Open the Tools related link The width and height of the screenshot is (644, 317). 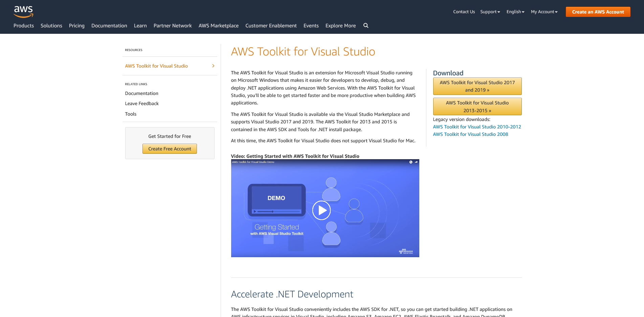click(131, 114)
